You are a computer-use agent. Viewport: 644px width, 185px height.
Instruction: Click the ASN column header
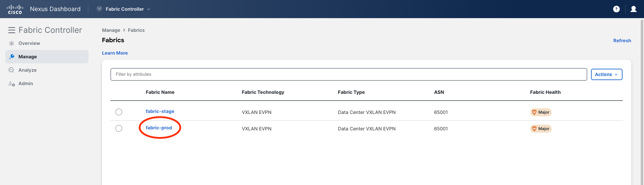click(x=439, y=92)
